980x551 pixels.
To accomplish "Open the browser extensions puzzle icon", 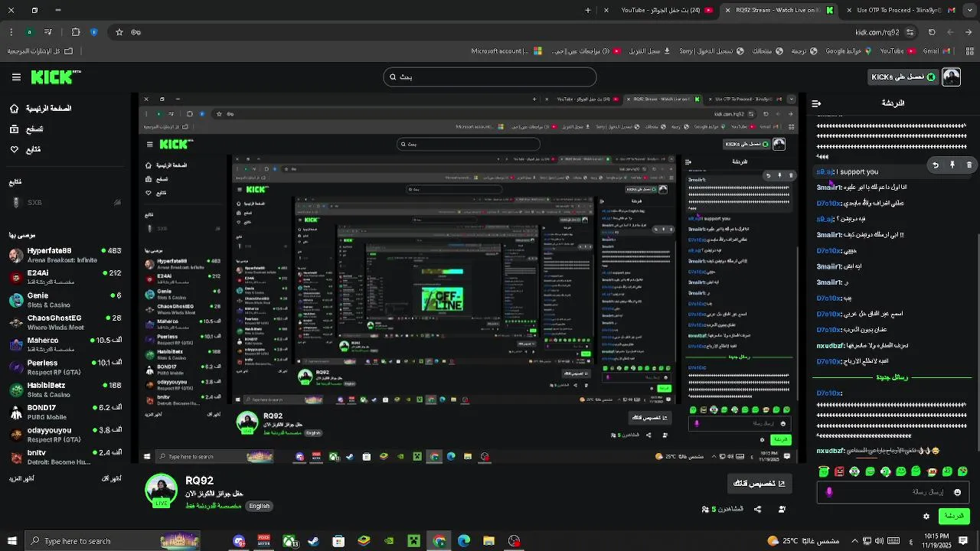I will coord(75,32).
